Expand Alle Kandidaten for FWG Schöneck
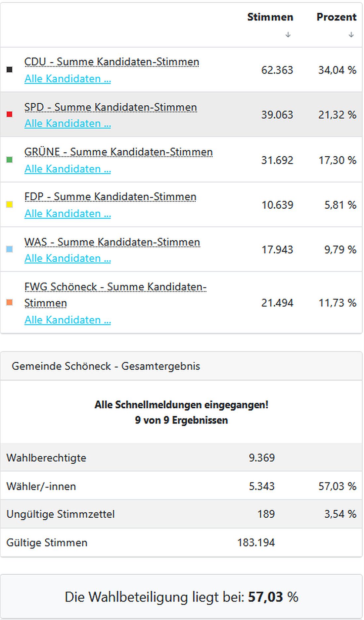Viewport: 364px width, 620px height. tap(68, 320)
